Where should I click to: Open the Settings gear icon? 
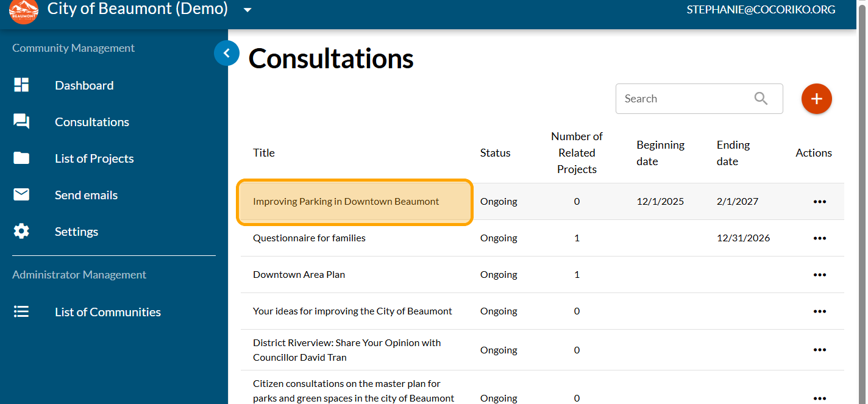[x=21, y=232]
